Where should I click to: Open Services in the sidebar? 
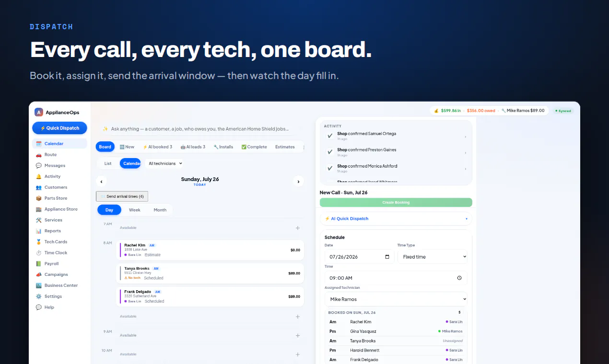(x=59, y=220)
